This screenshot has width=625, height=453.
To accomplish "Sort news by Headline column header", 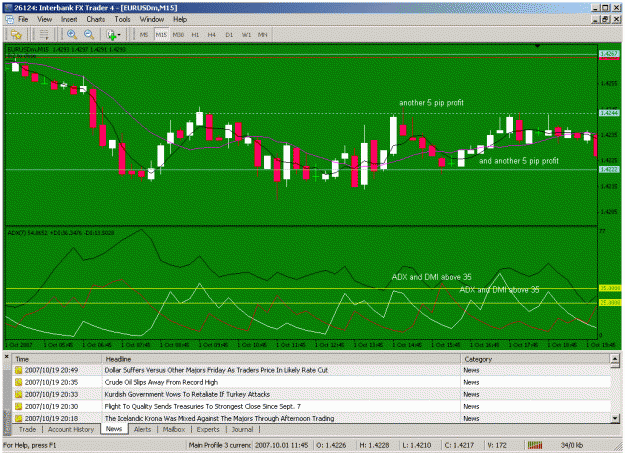I will (x=281, y=359).
